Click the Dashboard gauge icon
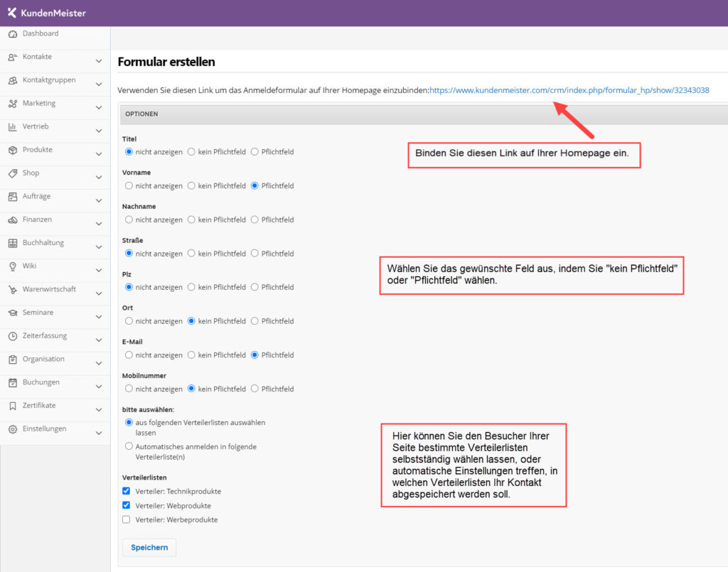 tap(13, 34)
